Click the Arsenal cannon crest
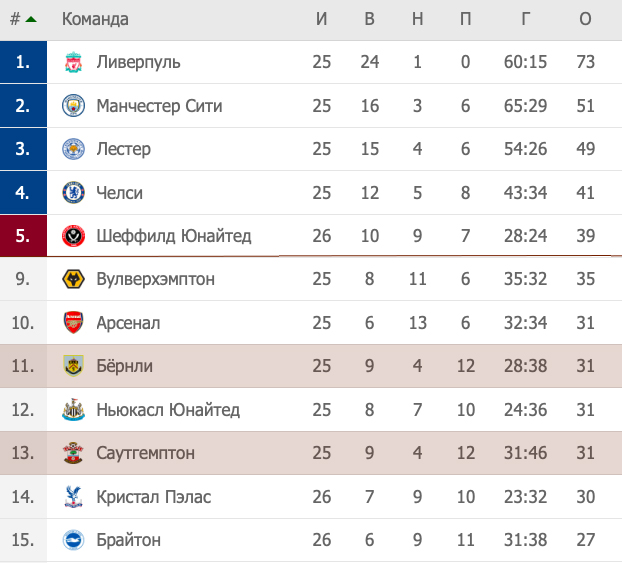 pyautogui.click(x=73, y=323)
